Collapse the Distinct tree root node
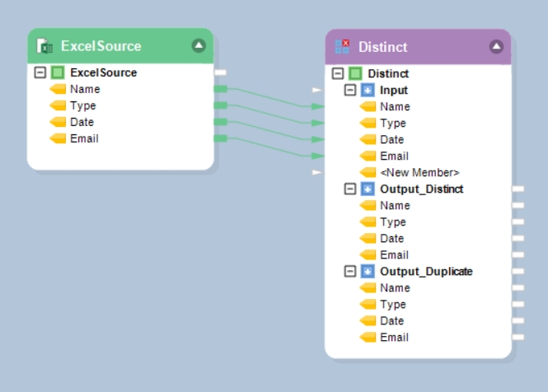Image resolution: width=548 pixels, height=392 pixels. (x=337, y=73)
